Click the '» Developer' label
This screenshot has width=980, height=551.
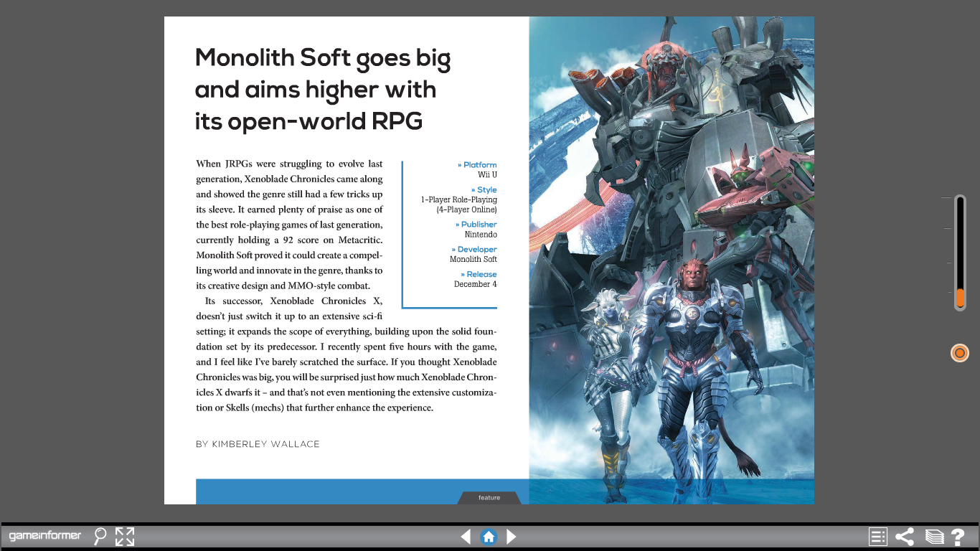(x=474, y=250)
